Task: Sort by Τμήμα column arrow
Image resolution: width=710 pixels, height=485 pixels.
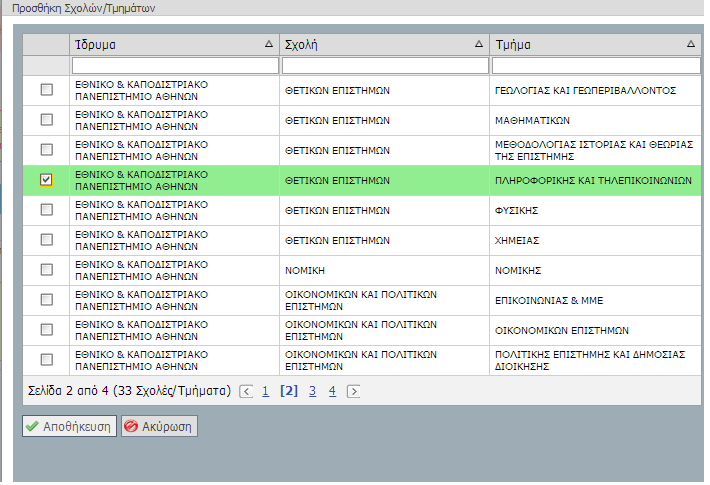Action: click(x=691, y=44)
